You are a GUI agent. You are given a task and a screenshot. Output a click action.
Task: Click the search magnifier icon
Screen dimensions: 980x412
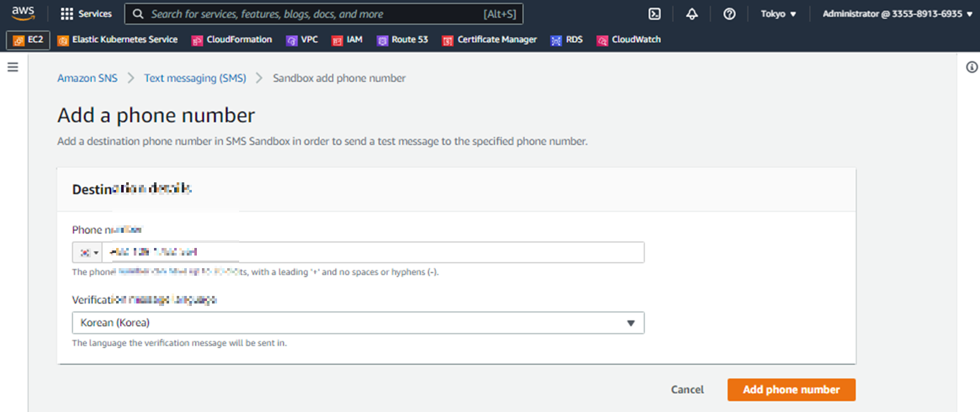(138, 14)
